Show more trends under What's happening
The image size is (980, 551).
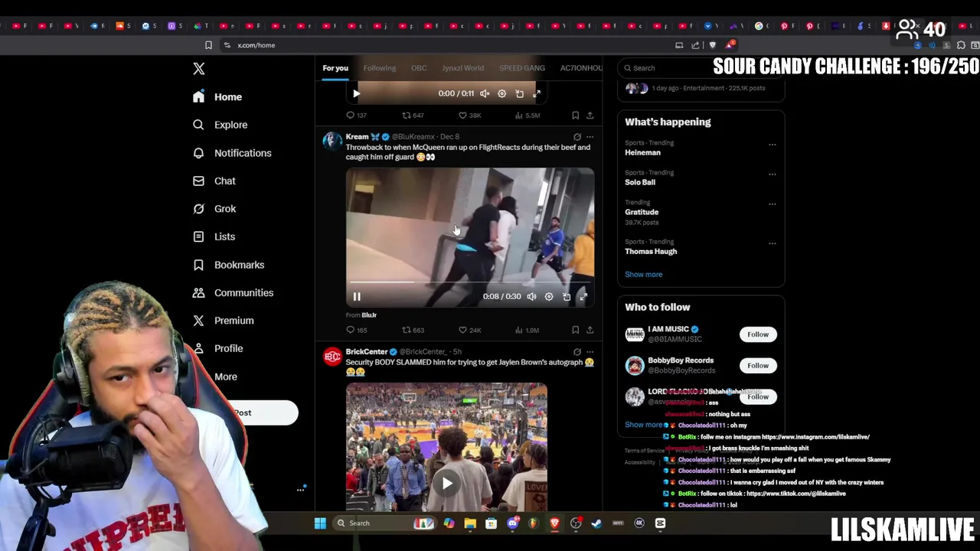click(643, 275)
